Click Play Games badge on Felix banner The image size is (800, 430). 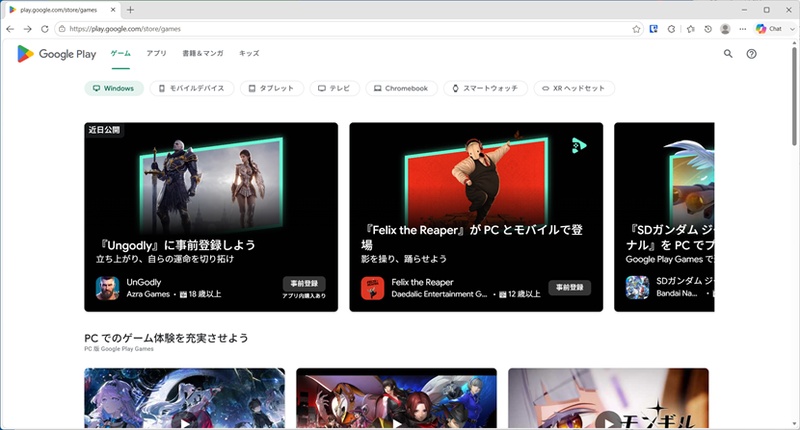pos(579,146)
